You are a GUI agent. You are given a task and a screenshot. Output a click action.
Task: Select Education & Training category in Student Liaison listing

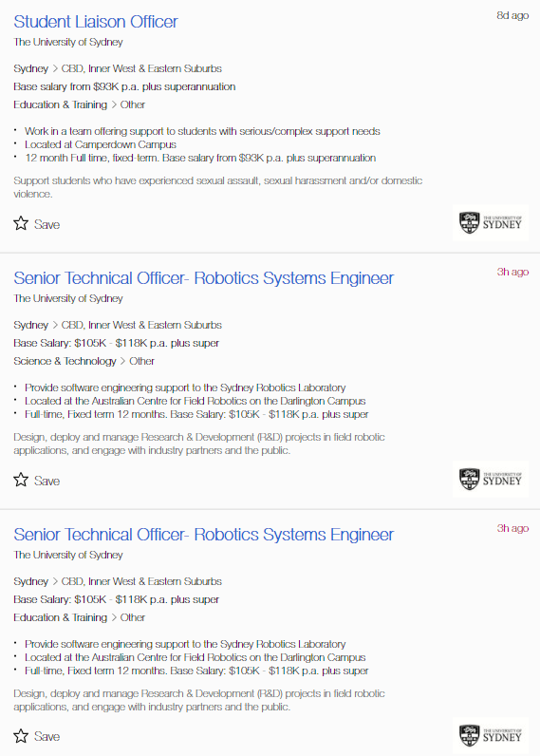point(60,104)
